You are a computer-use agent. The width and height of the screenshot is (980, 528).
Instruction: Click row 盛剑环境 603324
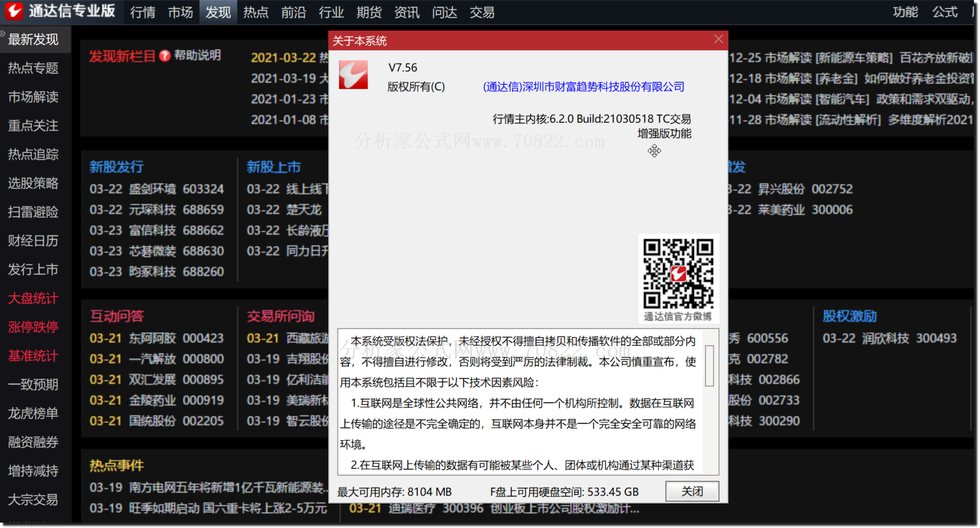click(157, 189)
